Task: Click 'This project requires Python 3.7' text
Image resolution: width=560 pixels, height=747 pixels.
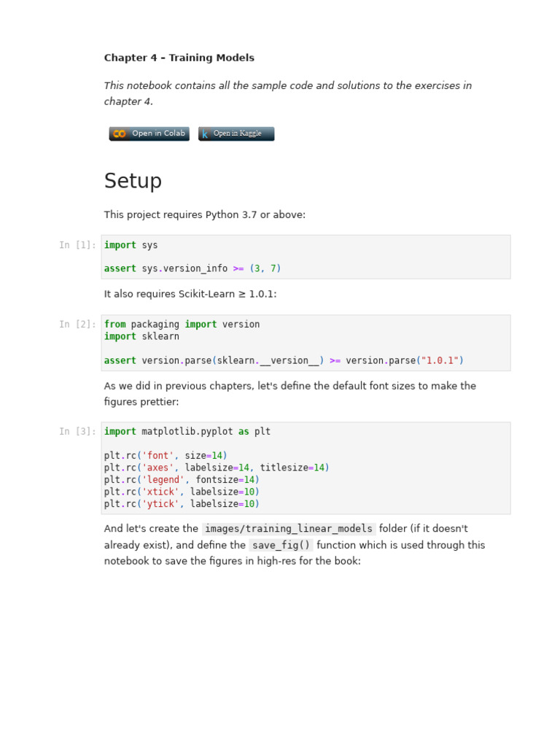Action: click(204, 215)
